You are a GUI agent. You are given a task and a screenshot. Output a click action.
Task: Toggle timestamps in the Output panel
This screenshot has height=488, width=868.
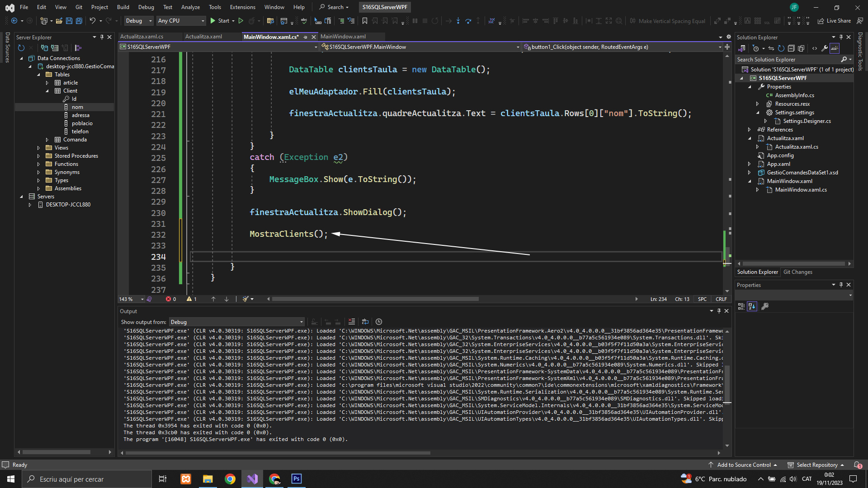pyautogui.click(x=379, y=322)
